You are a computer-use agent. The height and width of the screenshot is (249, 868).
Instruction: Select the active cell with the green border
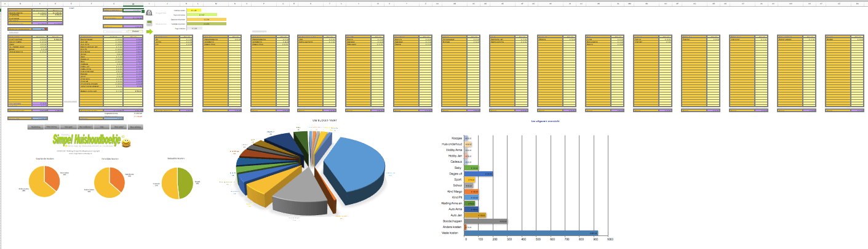[133, 10]
